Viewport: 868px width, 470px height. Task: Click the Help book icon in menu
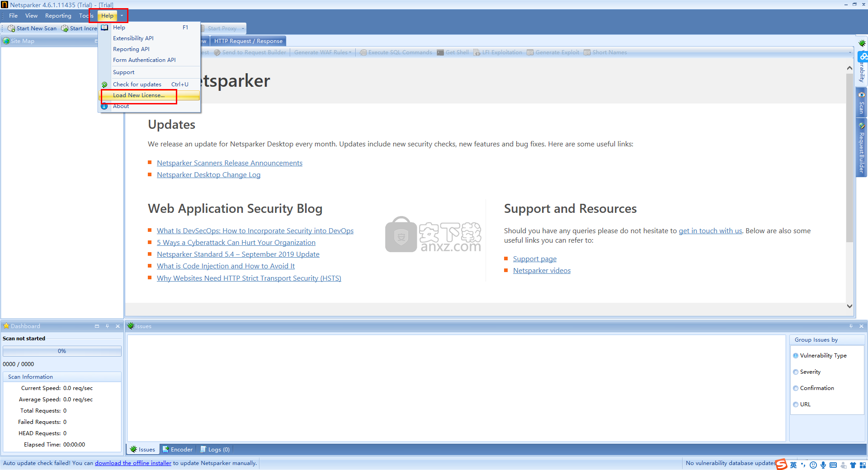click(x=105, y=28)
